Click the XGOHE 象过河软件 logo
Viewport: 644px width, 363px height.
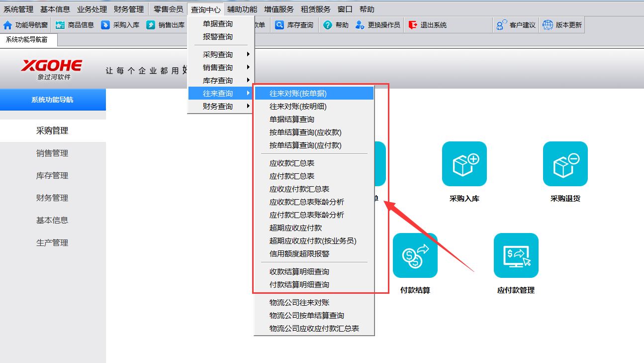(52, 70)
